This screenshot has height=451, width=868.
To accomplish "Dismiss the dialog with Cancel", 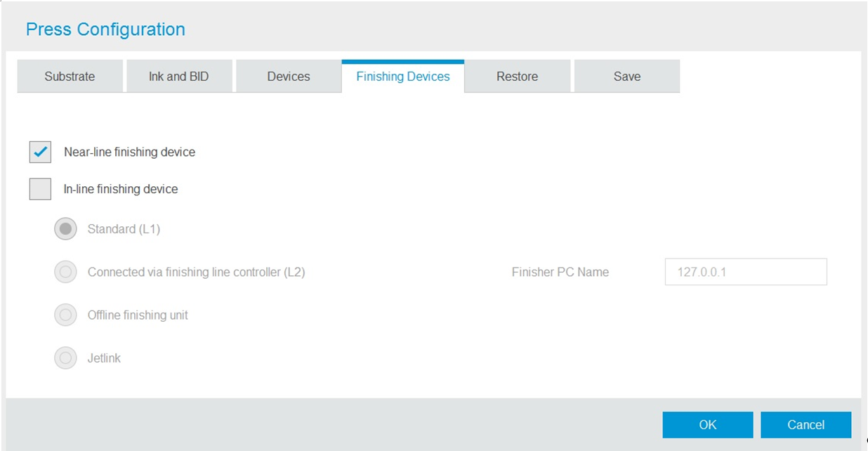I will (805, 424).
